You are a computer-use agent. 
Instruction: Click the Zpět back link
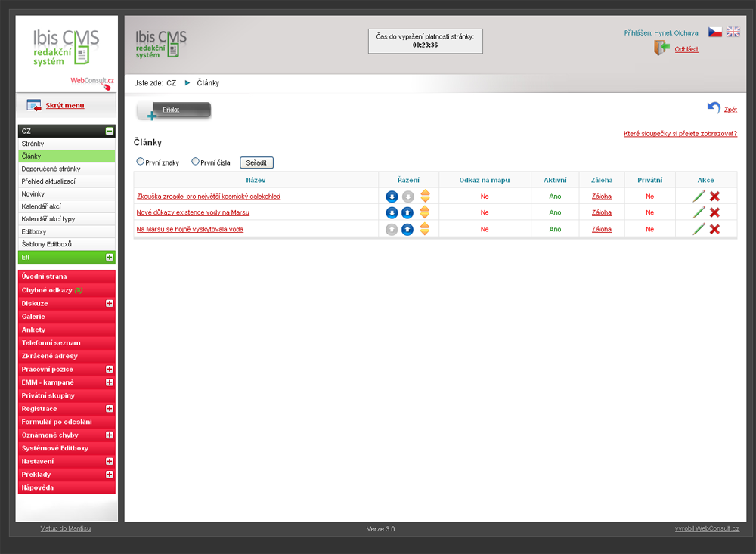point(730,110)
